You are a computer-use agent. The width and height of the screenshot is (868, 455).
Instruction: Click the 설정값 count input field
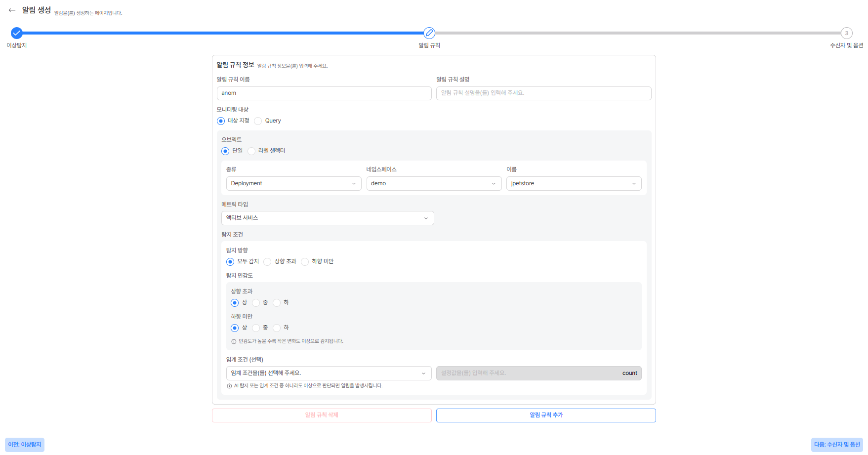click(x=538, y=373)
